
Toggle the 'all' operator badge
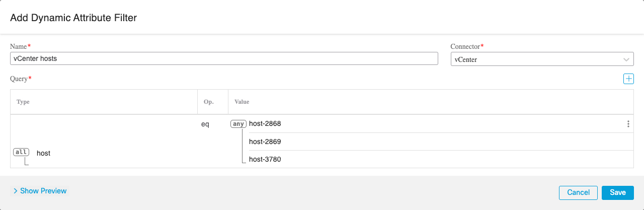(21, 152)
